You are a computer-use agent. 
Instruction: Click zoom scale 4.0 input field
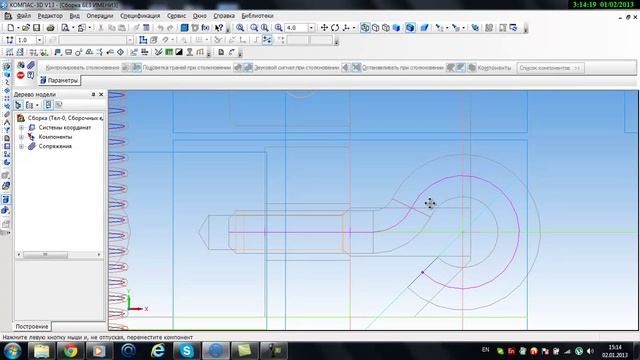point(296,28)
